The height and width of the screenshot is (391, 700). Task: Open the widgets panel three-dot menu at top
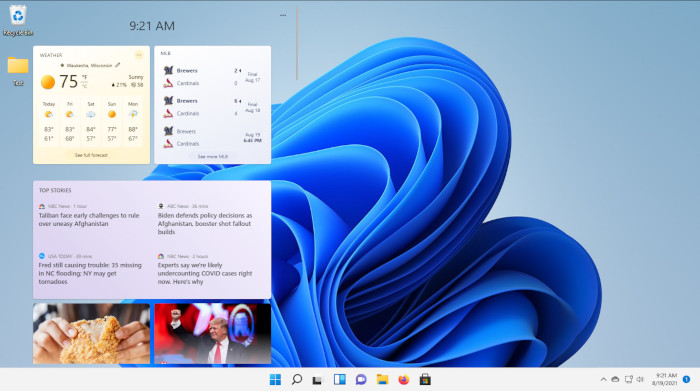pyautogui.click(x=283, y=15)
